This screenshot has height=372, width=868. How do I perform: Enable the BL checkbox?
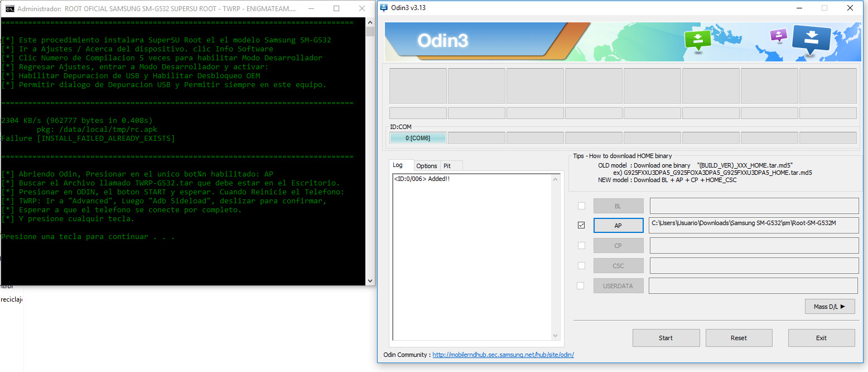(x=581, y=206)
